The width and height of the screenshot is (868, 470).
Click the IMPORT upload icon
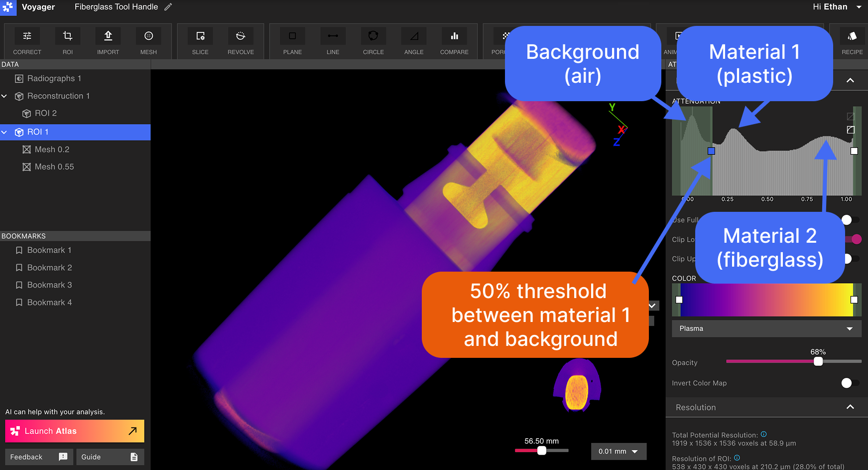[x=108, y=36]
